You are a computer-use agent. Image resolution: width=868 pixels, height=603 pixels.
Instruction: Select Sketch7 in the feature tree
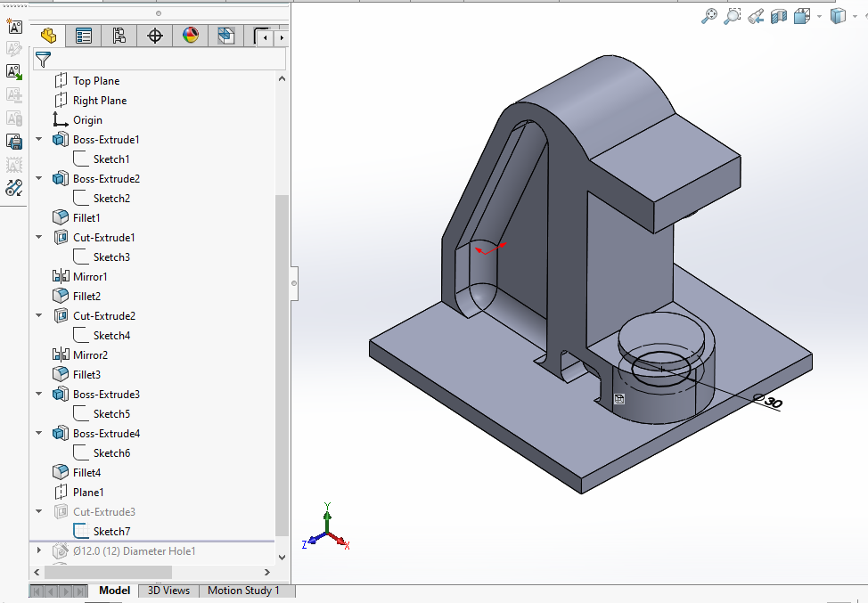(111, 532)
